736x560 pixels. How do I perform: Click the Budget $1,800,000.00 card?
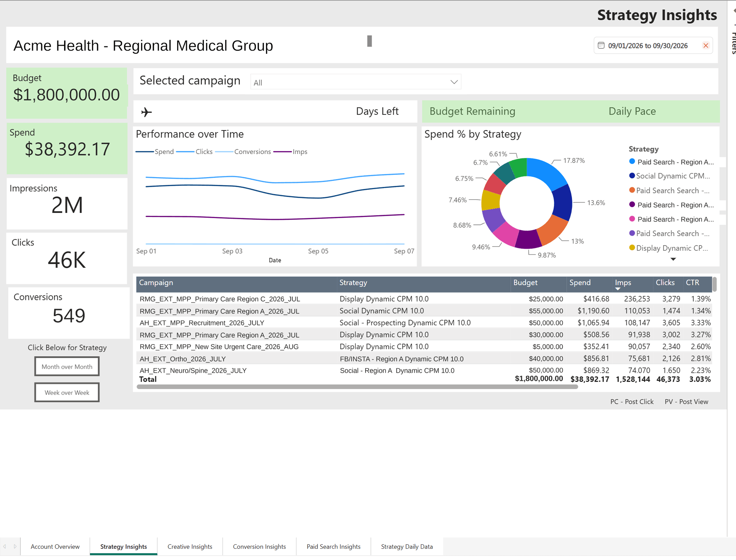[x=67, y=93]
